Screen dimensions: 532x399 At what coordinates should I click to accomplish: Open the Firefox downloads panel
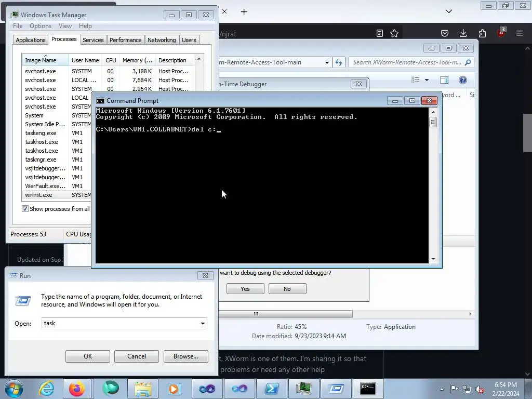(463, 33)
